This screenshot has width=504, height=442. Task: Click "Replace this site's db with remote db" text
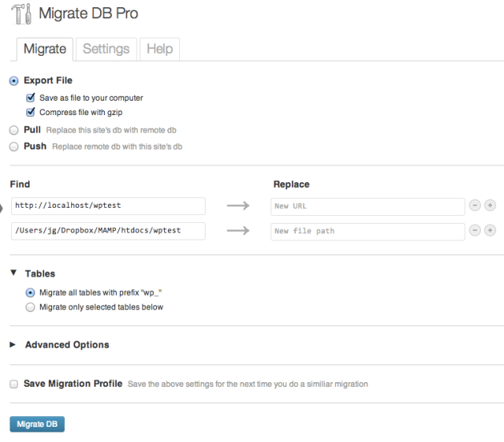coord(111,130)
